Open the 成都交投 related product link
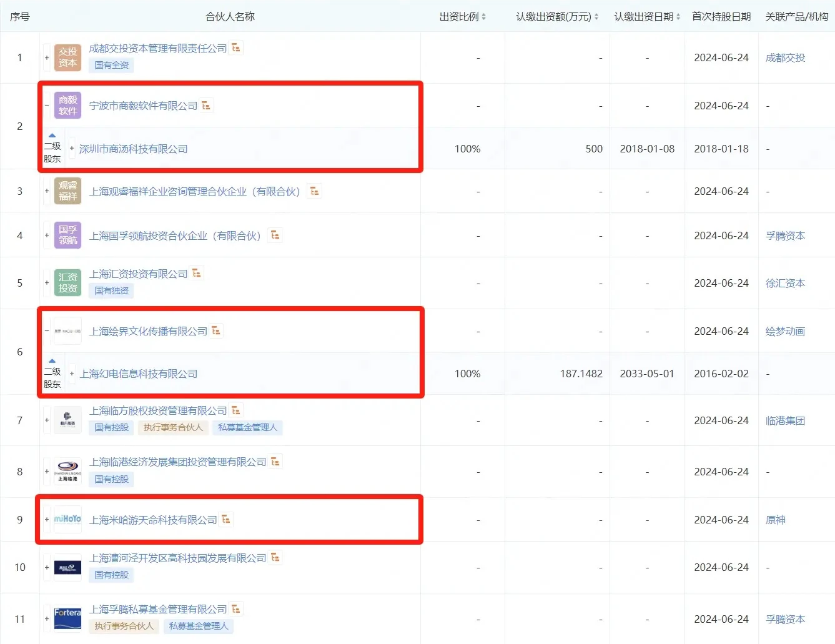Viewport: 835px width, 644px height. point(785,57)
